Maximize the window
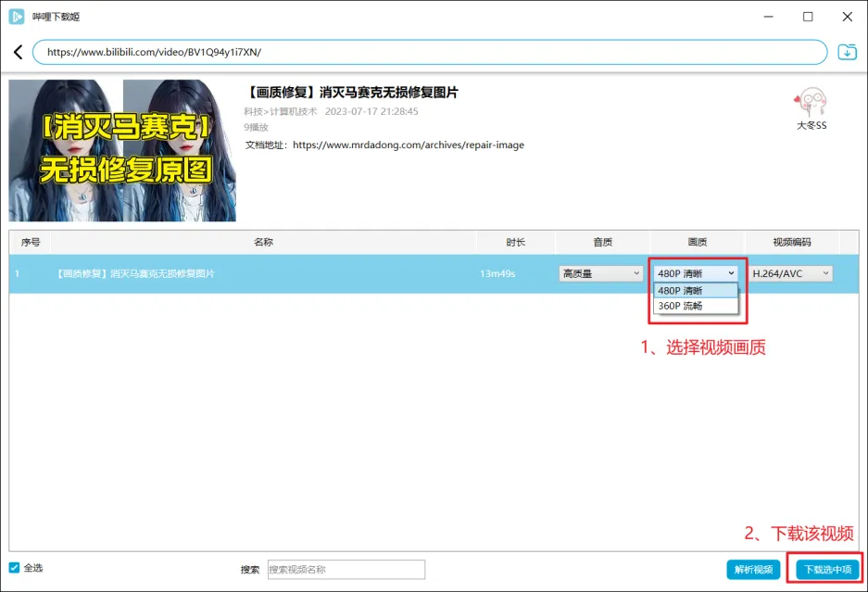The height and width of the screenshot is (592, 868). (x=808, y=17)
